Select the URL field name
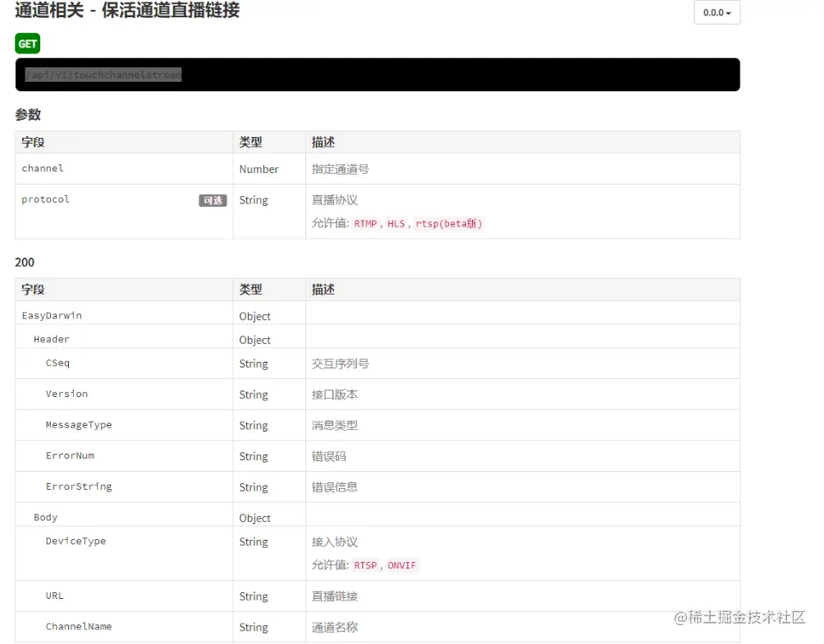Screen dimensions: 824x644 [55, 596]
